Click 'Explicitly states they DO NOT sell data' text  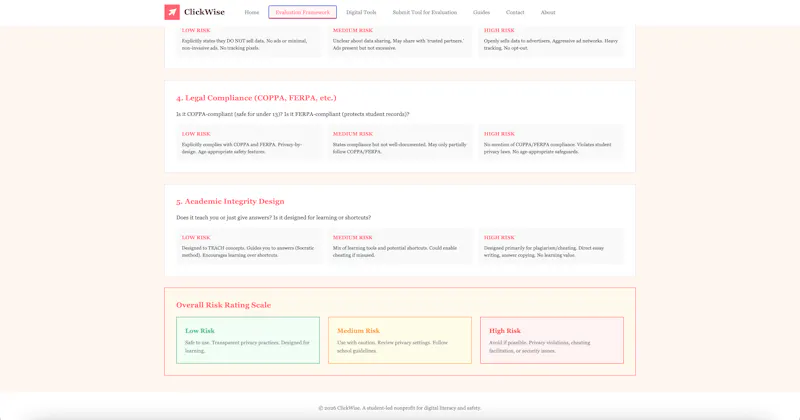[244, 44]
